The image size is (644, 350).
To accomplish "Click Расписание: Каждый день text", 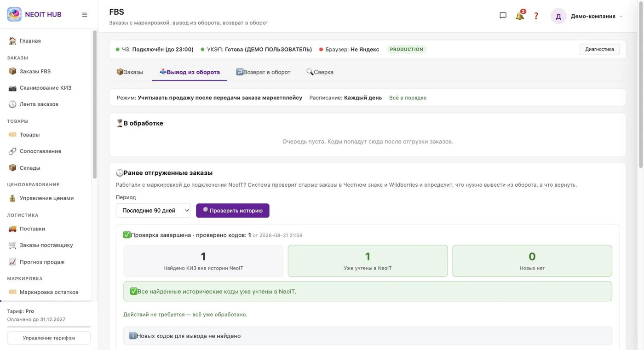I will (345, 98).
